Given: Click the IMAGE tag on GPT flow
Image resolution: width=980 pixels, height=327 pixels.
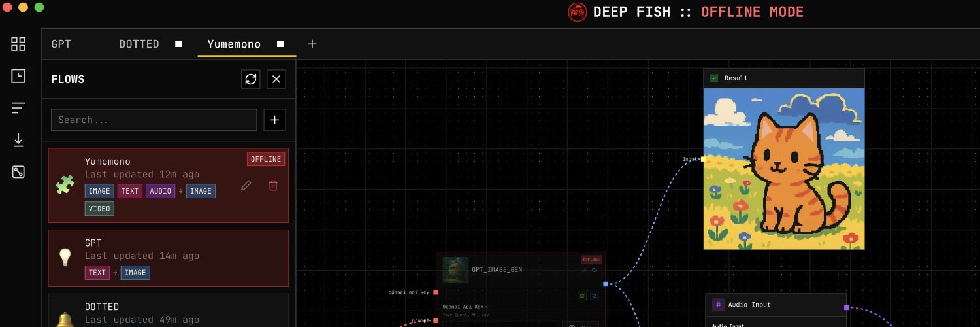Looking at the screenshot, I should tap(135, 272).
